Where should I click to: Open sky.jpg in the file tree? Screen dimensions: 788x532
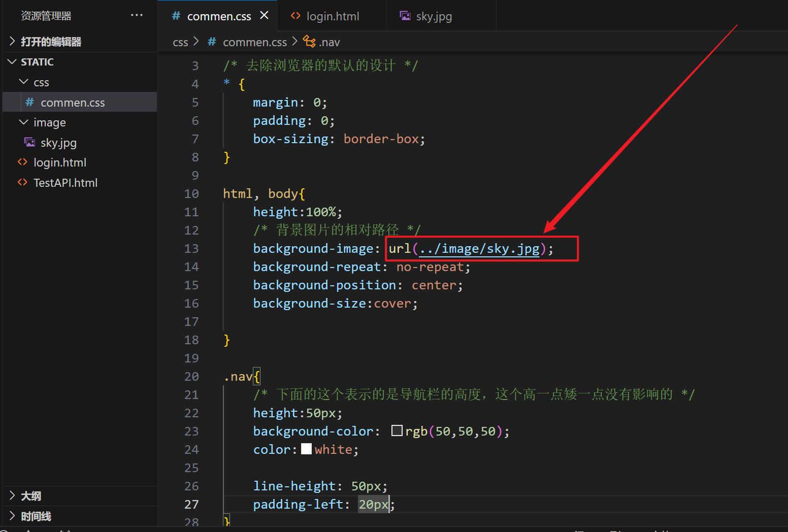[x=80, y=143]
